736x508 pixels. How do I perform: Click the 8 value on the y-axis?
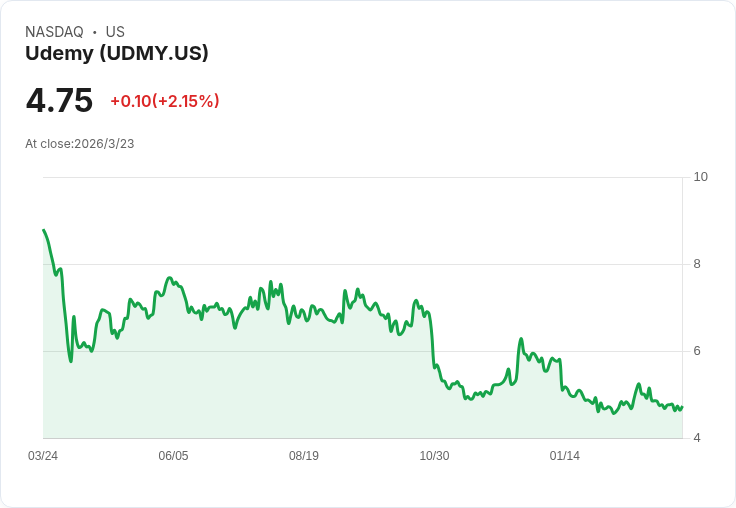pyautogui.click(x=697, y=264)
